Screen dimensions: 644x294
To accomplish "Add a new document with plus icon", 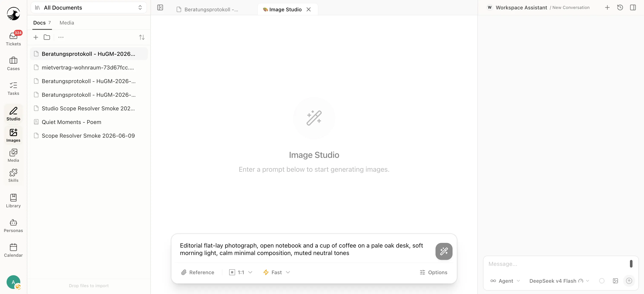I will click(36, 37).
